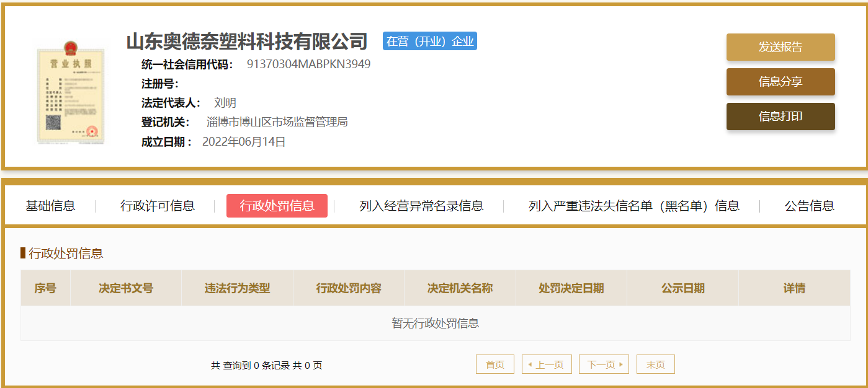The height and width of the screenshot is (388, 868).
Task: Click the 登记机关 label
Action: [x=166, y=122]
